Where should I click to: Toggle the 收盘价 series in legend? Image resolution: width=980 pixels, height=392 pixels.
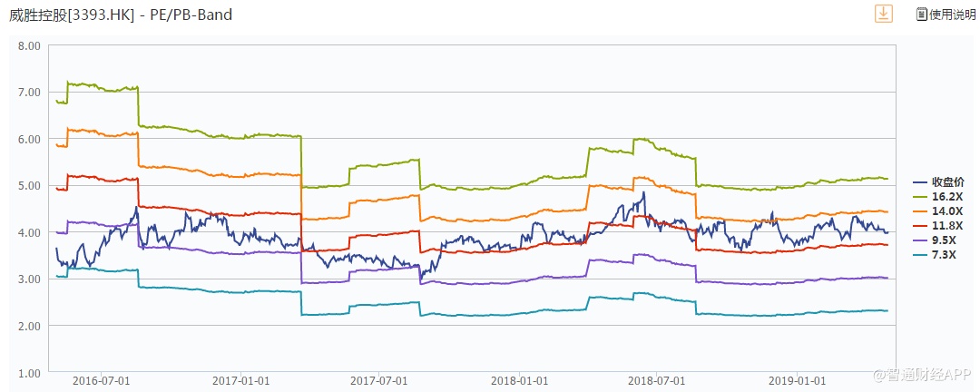[940, 181]
